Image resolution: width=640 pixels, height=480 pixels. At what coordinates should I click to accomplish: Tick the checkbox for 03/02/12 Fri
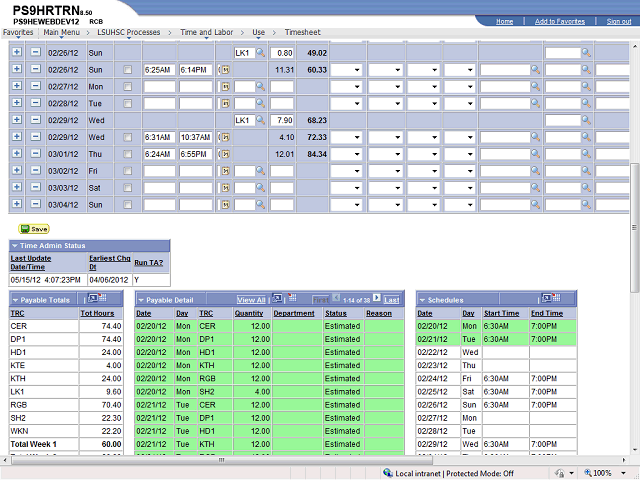point(128,171)
